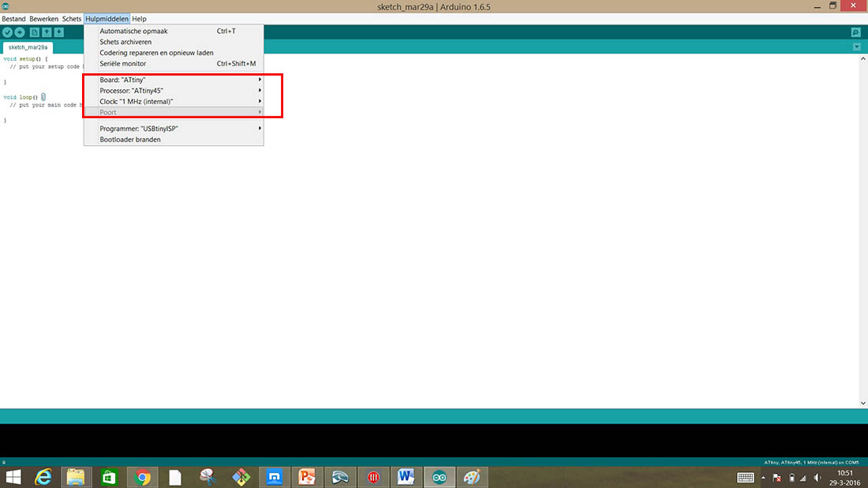
Task: Open the Help menu
Action: click(x=139, y=19)
